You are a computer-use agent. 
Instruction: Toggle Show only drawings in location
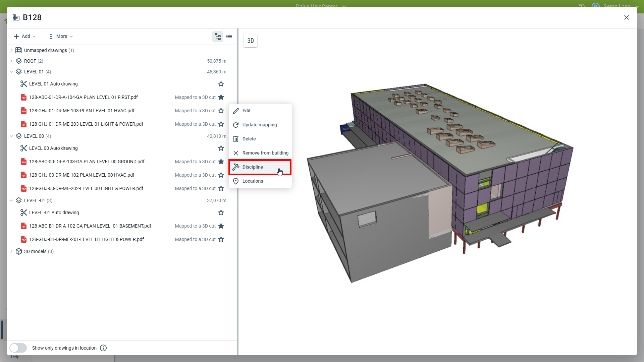18,348
